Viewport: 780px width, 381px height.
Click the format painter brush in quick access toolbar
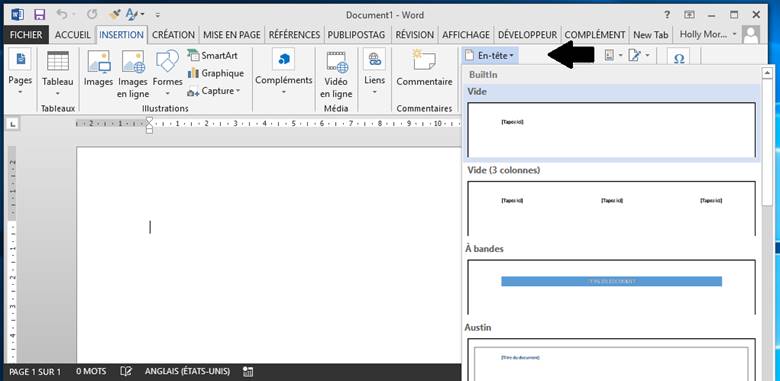click(114, 14)
